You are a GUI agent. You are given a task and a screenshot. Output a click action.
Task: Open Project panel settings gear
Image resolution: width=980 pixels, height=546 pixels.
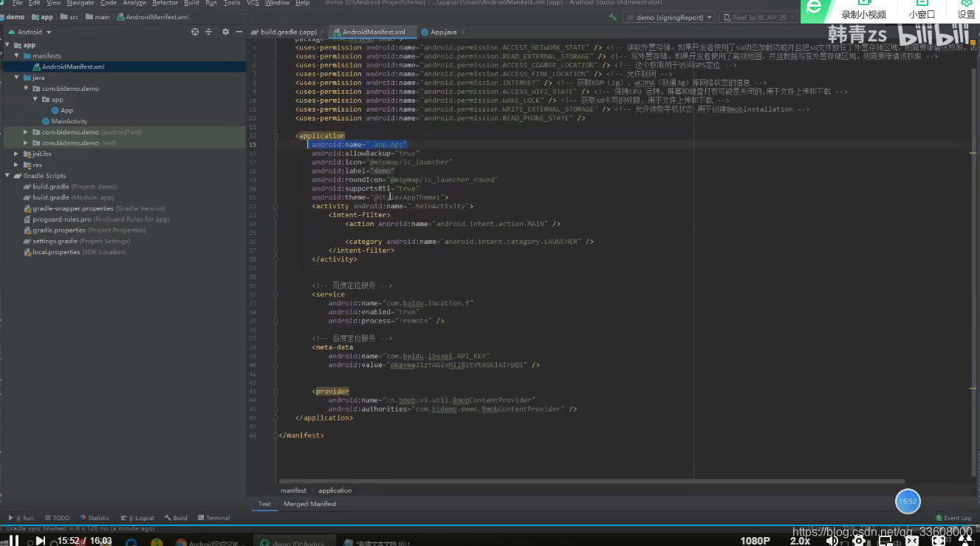pyautogui.click(x=226, y=32)
